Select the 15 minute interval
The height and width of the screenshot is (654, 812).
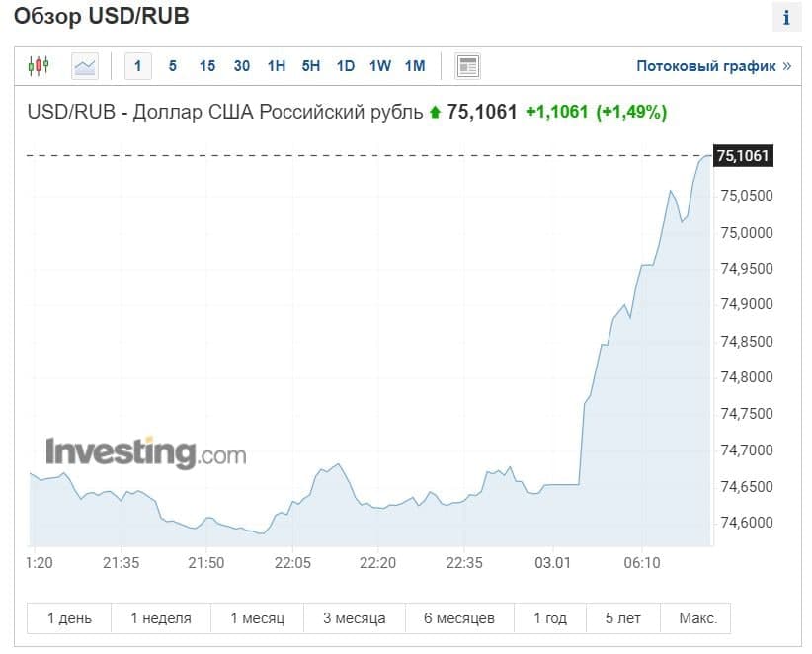coord(206,66)
